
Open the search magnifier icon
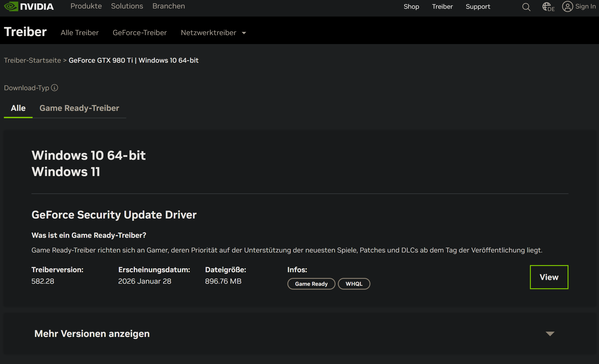click(526, 7)
